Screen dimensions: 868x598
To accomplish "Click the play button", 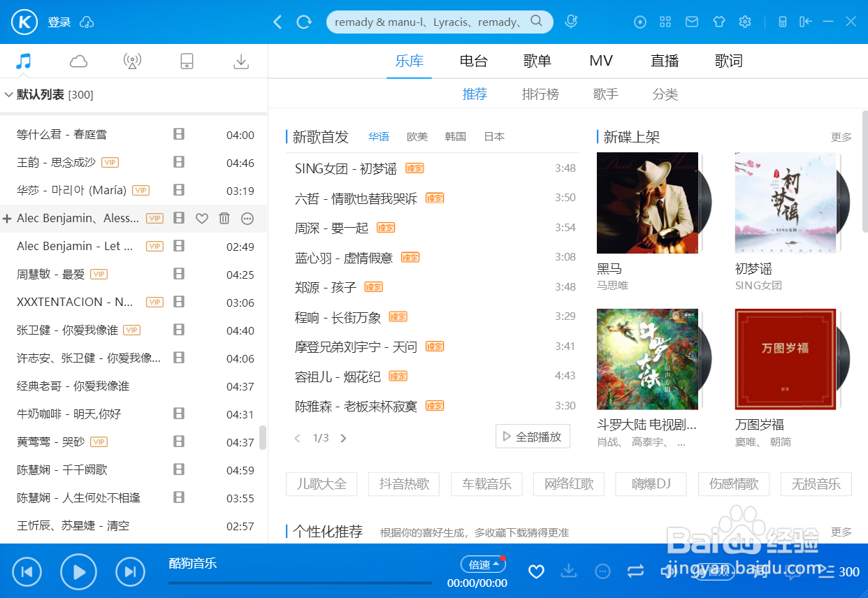I will [78, 572].
